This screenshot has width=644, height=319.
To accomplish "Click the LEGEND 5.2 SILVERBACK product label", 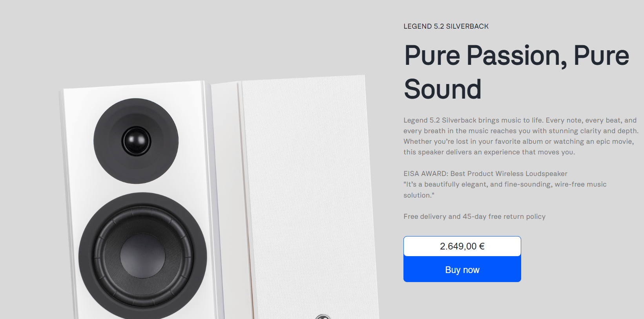I will tap(446, 26).
